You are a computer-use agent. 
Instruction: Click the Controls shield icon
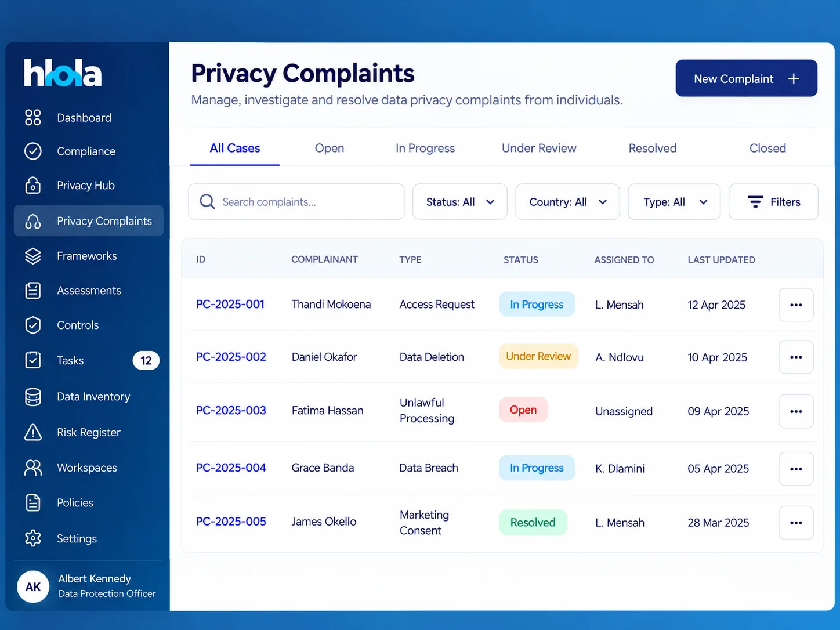[x=33, y=325]
